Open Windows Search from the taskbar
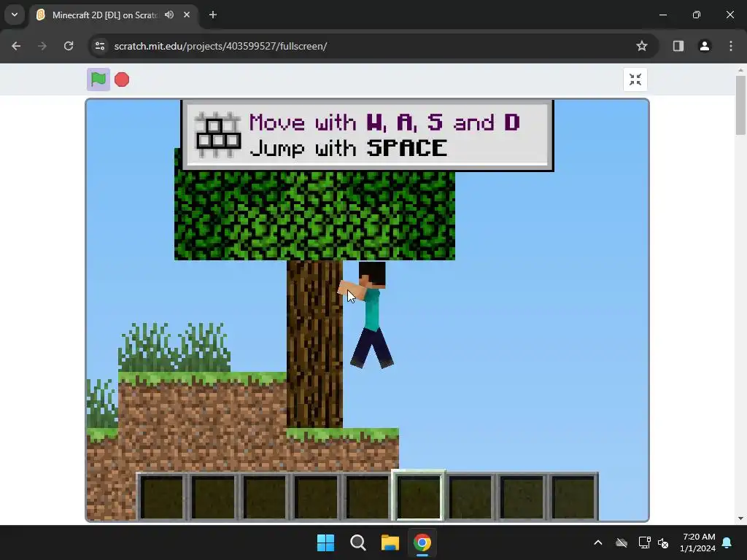This screenshot has width=747, height=560. coord(357,542)
